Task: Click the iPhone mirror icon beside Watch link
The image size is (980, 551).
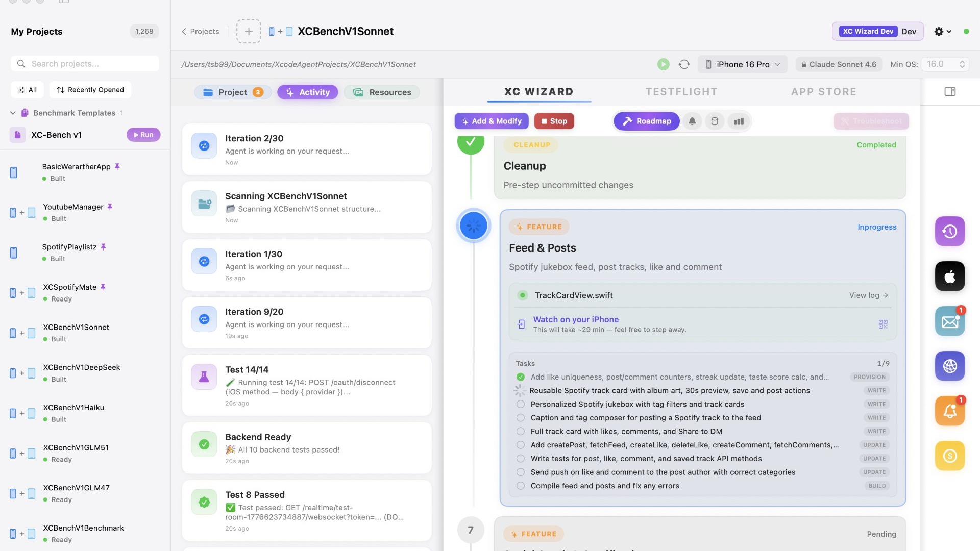Action: pos(521,324)
